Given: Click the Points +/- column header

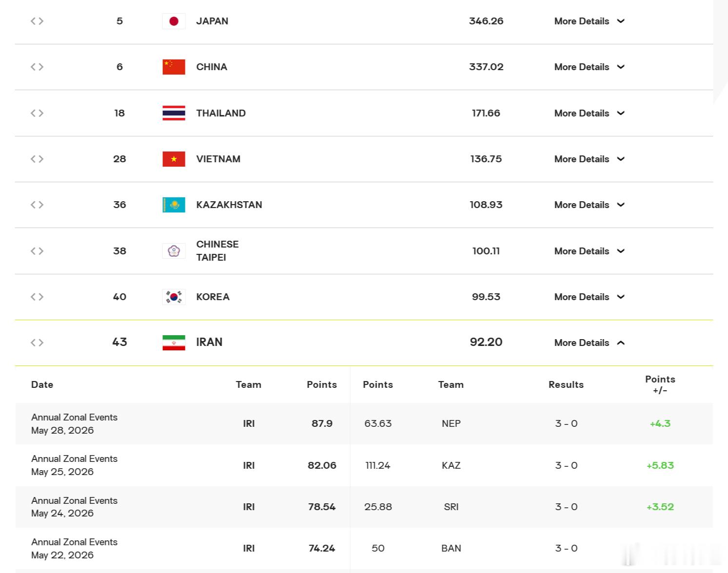Looking at the screenshot, I should [660, 384].
